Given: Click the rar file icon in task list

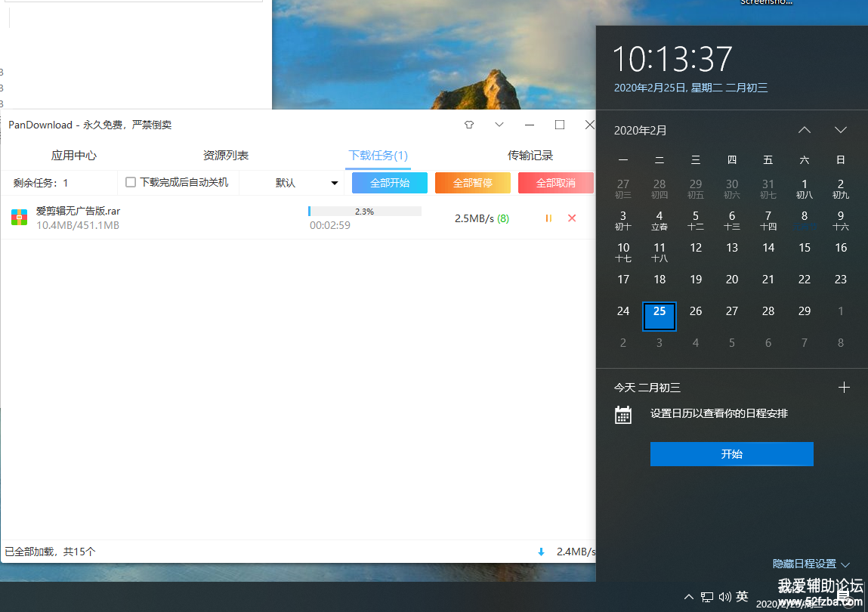Looking at the screenshot, I should pos(20,218).
